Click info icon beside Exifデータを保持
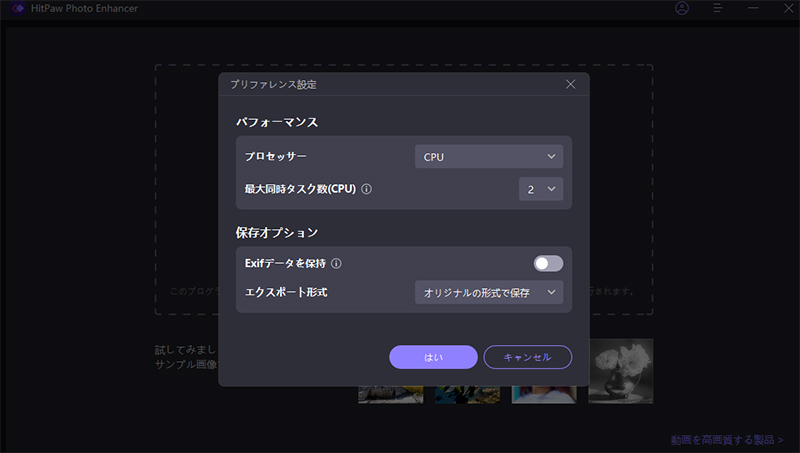 pos(336,263)
